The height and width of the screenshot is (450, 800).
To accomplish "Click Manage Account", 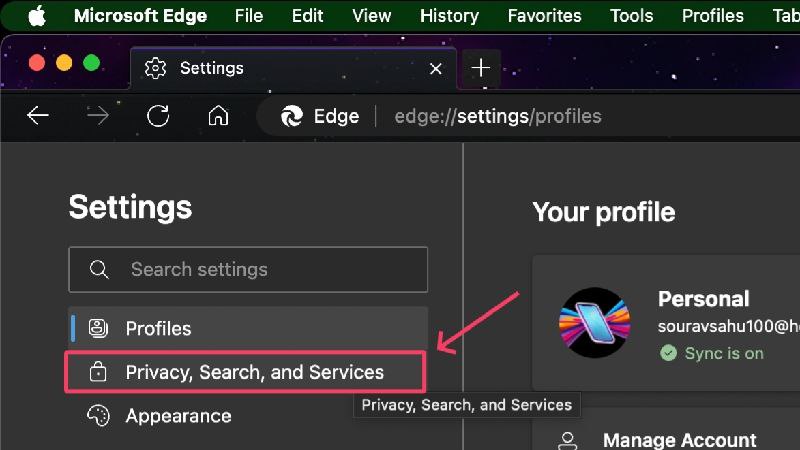I will 680,440.
